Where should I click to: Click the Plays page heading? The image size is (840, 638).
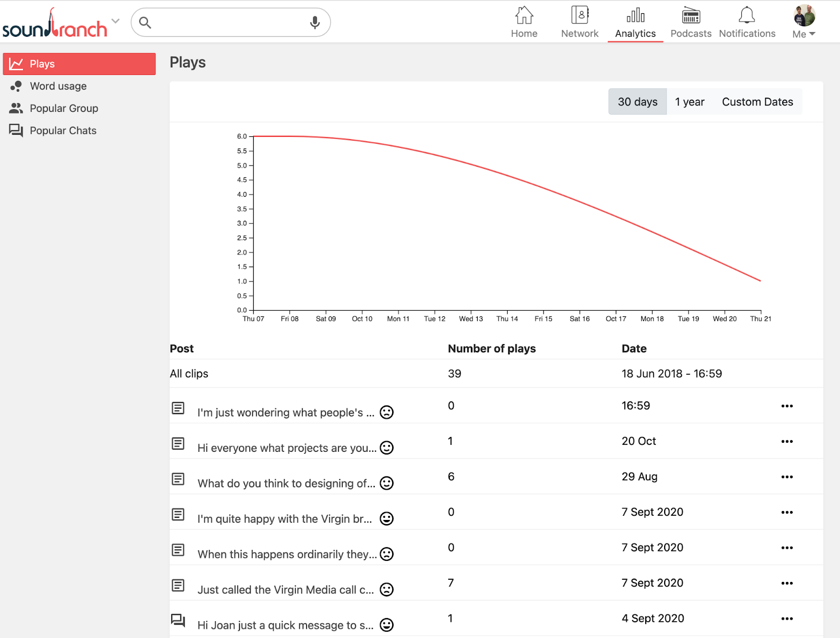187,62
